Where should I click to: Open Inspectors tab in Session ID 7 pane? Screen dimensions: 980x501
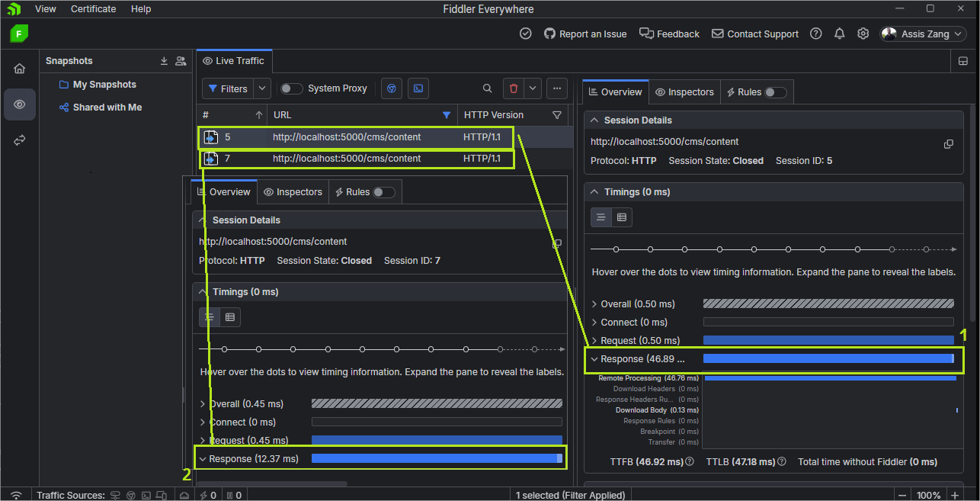coord(293,192)
